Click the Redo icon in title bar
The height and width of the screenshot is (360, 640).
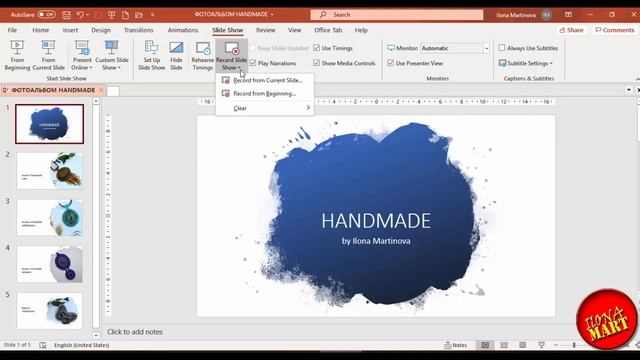98,15
